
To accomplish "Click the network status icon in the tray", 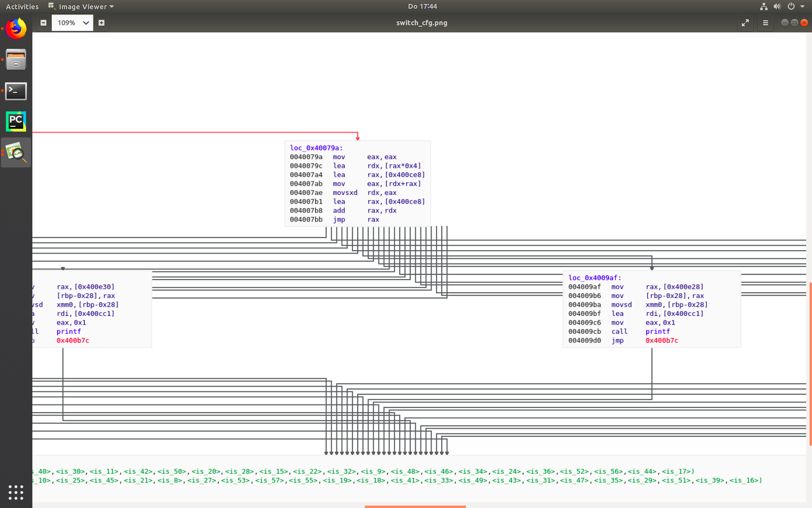I will point(764,6).
